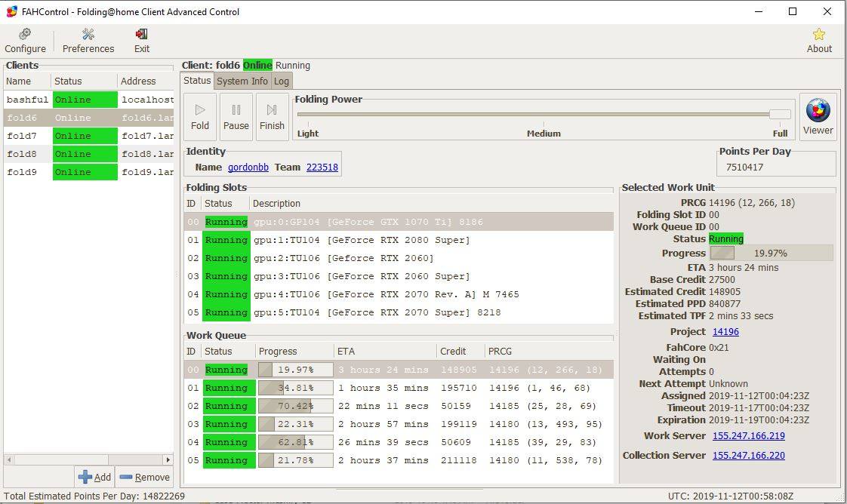Click the ETA value 3 hours 24 mins
The width and height of the screenshot is (847, 504).
744,268
